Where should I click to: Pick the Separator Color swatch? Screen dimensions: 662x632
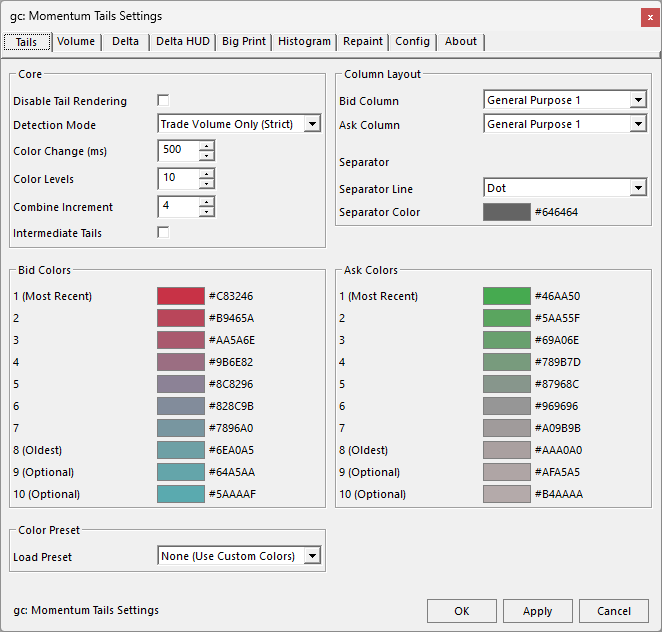click(506, 212)
